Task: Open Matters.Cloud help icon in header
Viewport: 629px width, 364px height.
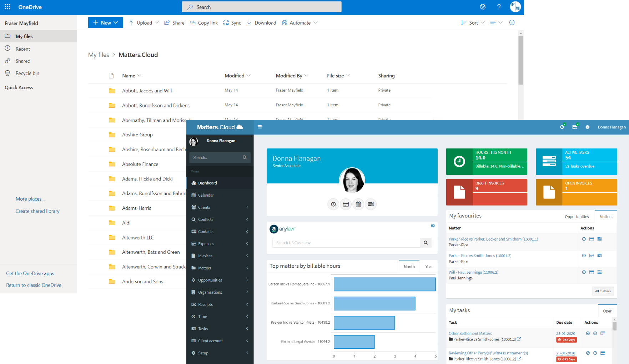Action: click(588, 127)
